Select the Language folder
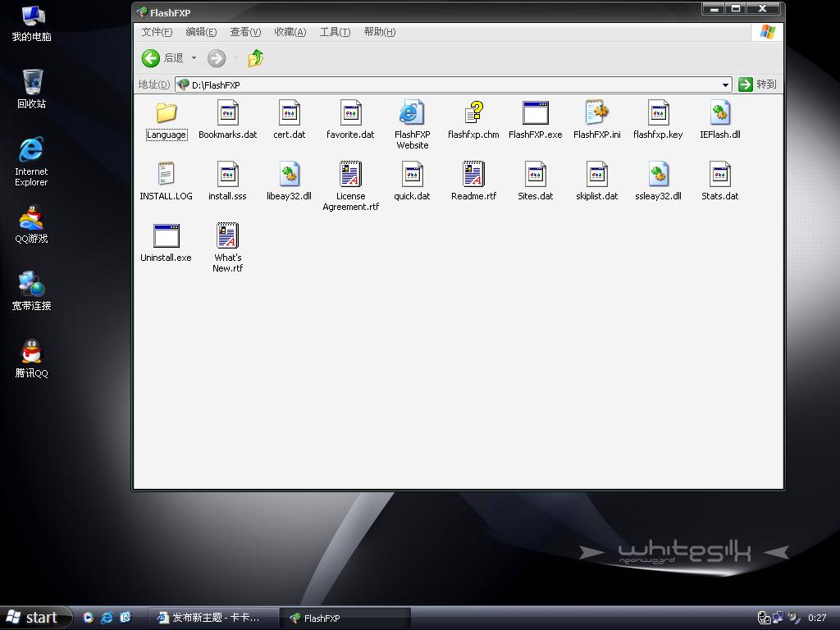This screenshot has height=630, width=840. (x=167, y=114)
